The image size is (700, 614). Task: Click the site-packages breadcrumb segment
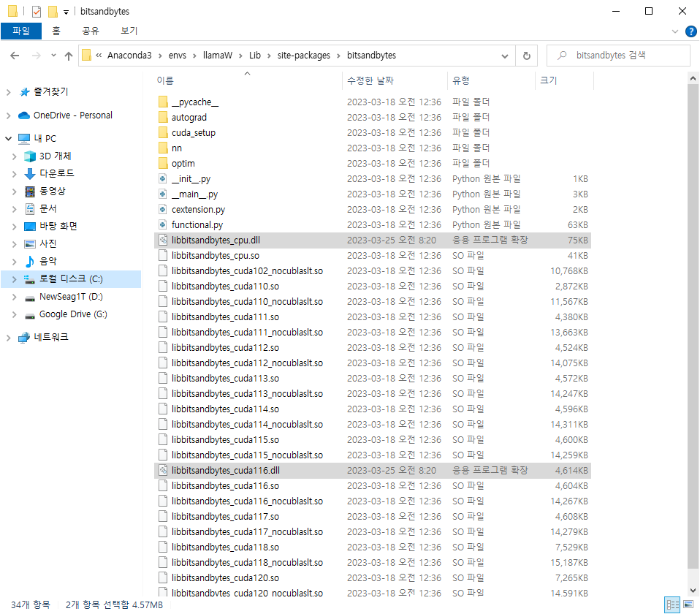pos(303,56)
